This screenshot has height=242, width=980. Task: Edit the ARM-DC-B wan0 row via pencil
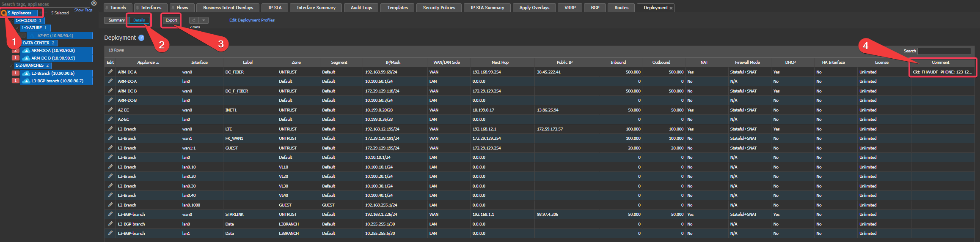(110, 91)
